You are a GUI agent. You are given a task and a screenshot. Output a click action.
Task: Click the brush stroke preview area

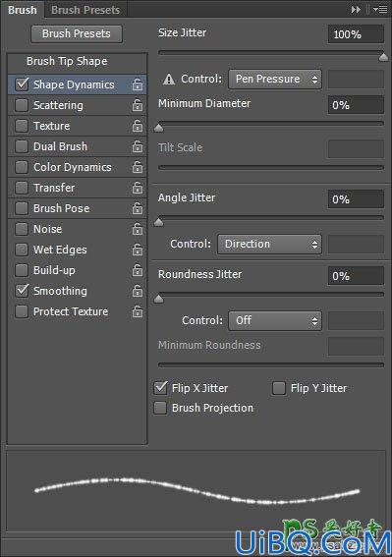tap(196, 491)
